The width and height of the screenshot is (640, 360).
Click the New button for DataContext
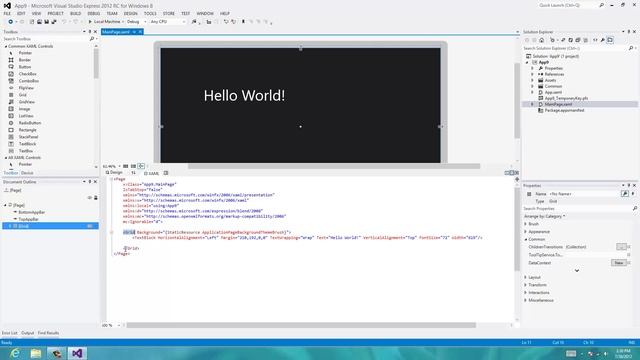click(x=619, y=263)
